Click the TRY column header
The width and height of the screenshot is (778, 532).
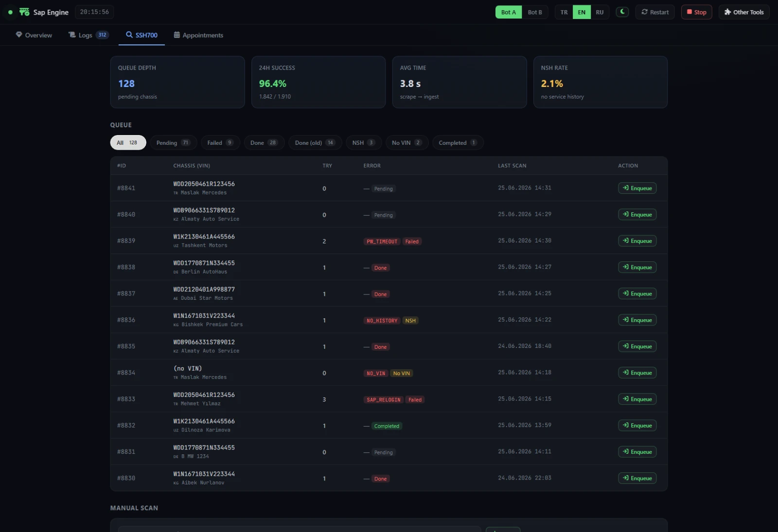tap(327, 166)
